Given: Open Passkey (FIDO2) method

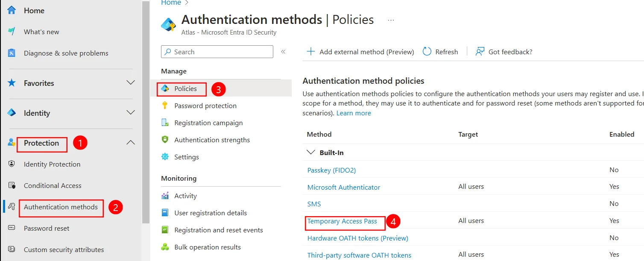Looking at the screenshot, I should pos(331,170).
